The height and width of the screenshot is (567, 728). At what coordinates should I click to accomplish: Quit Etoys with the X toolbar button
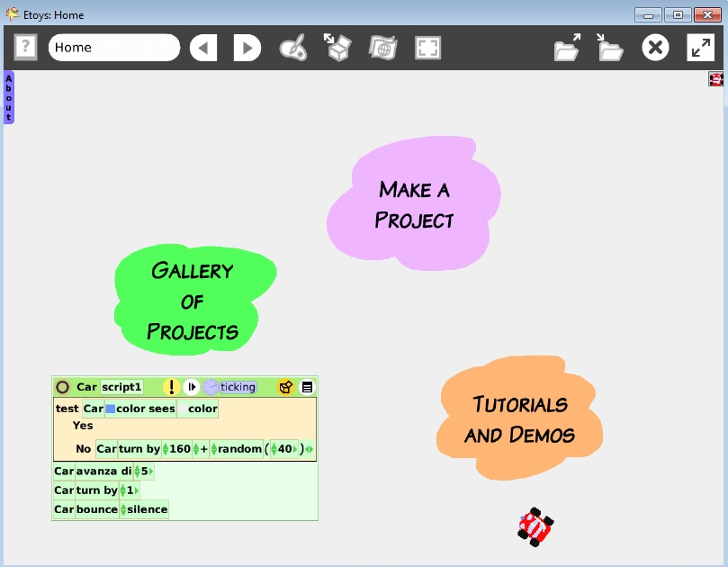[655, 48]
